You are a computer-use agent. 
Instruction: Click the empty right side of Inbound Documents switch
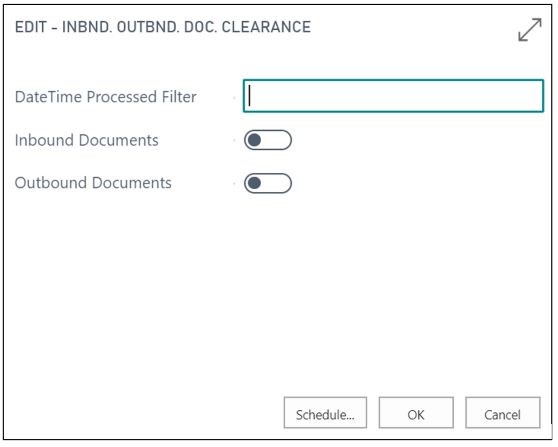(x=278, y=140)
